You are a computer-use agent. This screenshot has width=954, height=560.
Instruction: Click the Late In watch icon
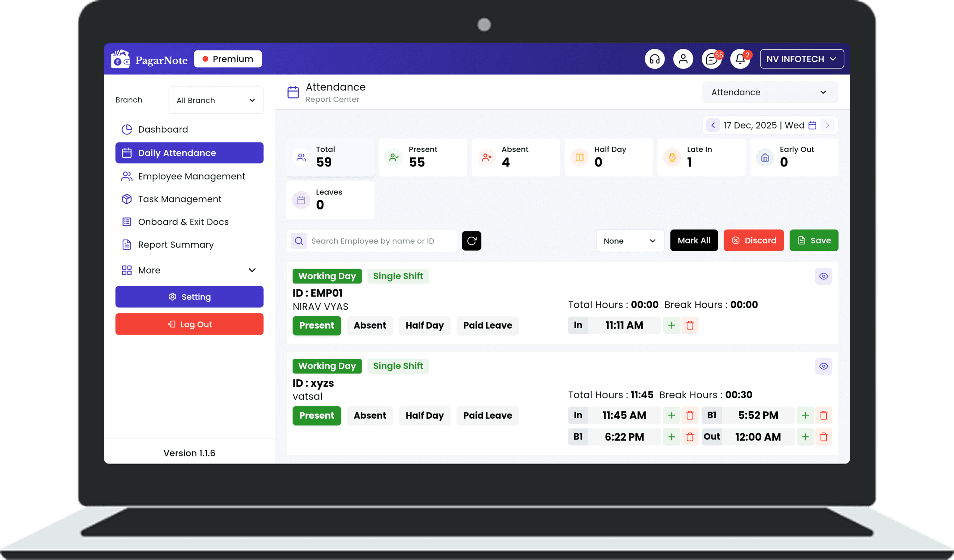[x=672, y=157]
